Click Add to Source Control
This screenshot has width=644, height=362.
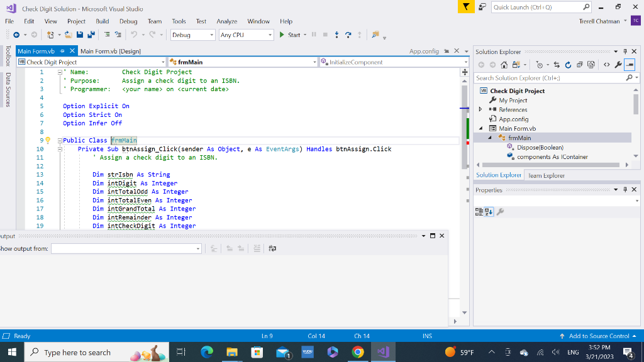point(598,336)
